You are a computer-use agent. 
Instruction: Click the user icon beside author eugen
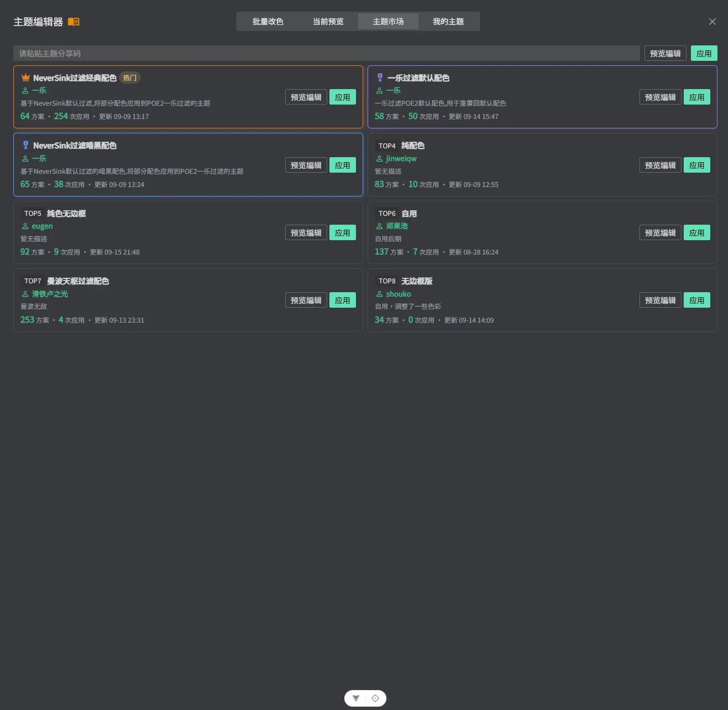click(25, 226)
